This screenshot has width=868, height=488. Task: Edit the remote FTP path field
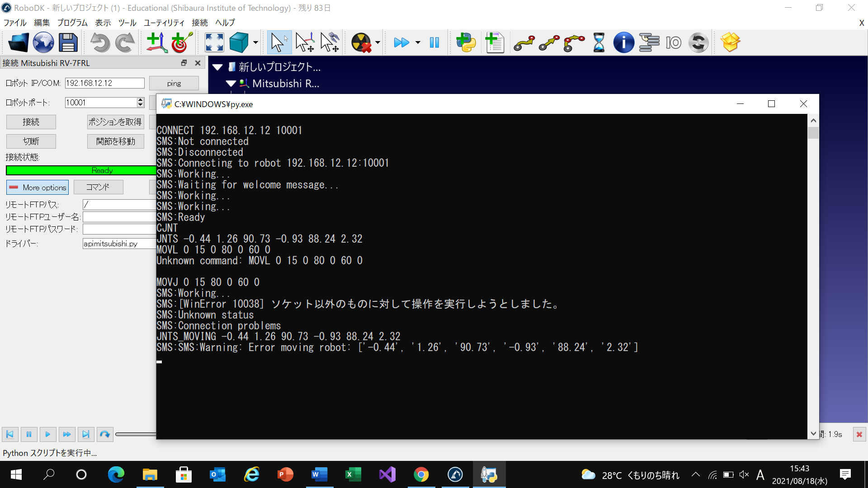coord(119,205)
